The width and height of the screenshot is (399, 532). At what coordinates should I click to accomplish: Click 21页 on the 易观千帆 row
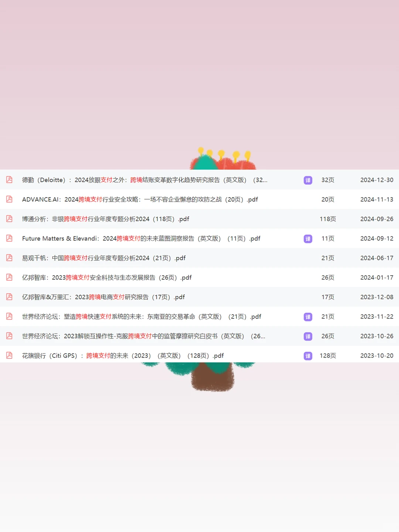pyautogui.click(x=328, y=258)
